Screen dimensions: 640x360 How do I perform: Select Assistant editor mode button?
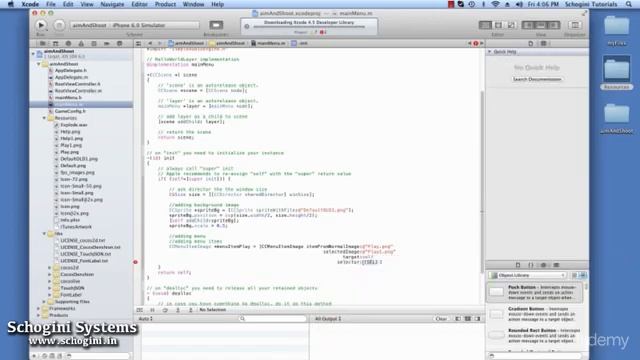498,25
